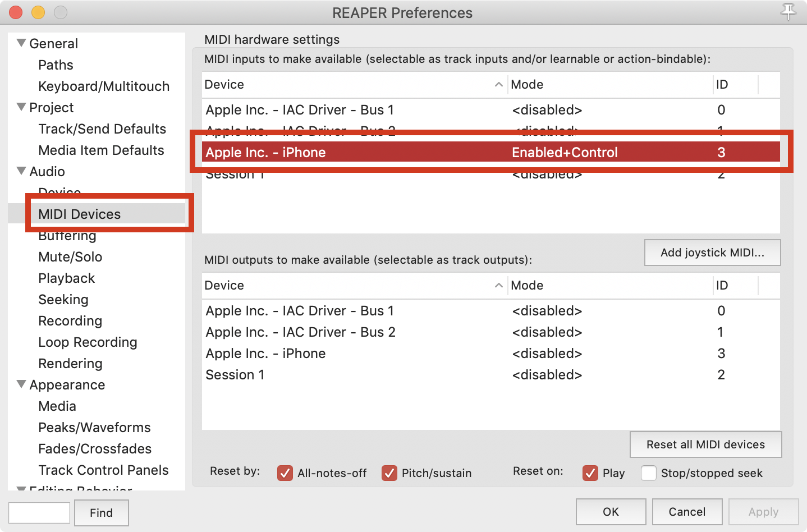Open the Recording preferences page
807x532 pixels.
(x=70, y=321)
